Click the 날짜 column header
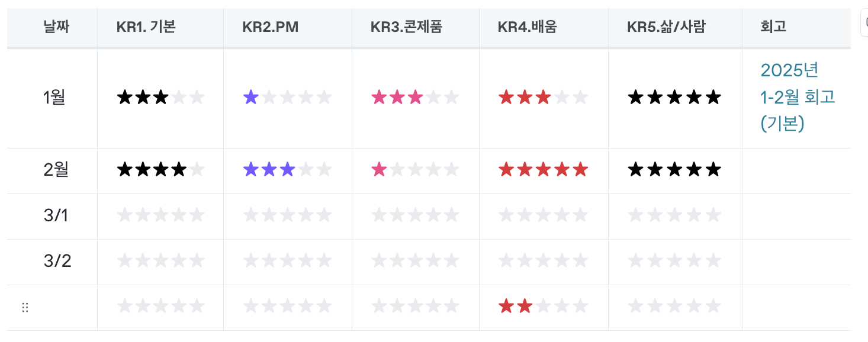The width and height of the screenshot is (868, 342). point(56,27)
